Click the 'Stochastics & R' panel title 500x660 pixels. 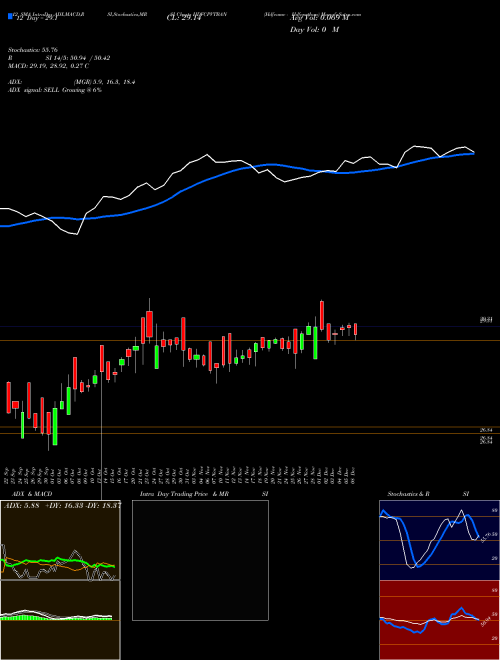point(409,494)
